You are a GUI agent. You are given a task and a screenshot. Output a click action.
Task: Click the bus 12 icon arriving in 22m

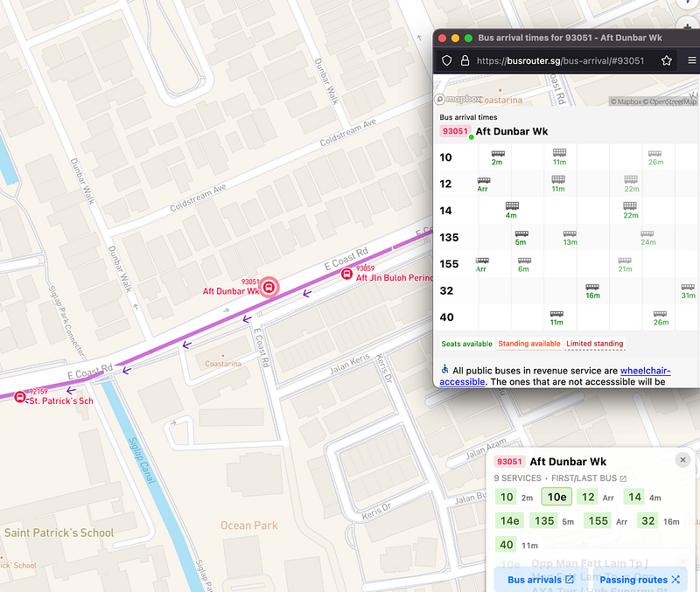[631, 179]
